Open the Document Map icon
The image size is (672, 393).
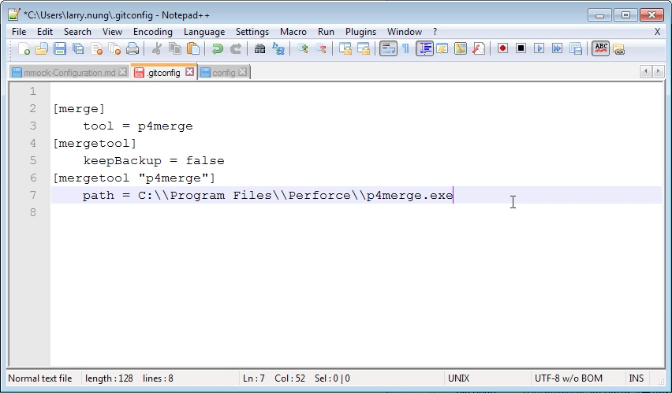[x=460, y=49]
